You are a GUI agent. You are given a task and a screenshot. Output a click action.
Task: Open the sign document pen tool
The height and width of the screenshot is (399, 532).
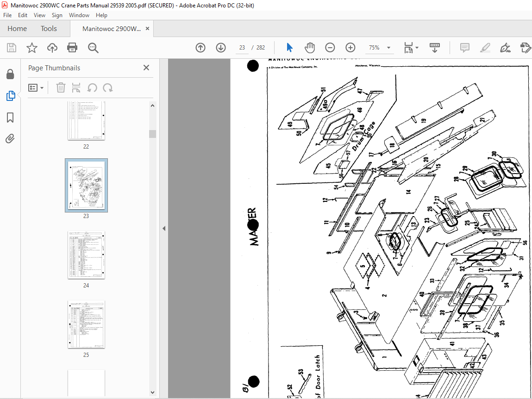(505, 48)
